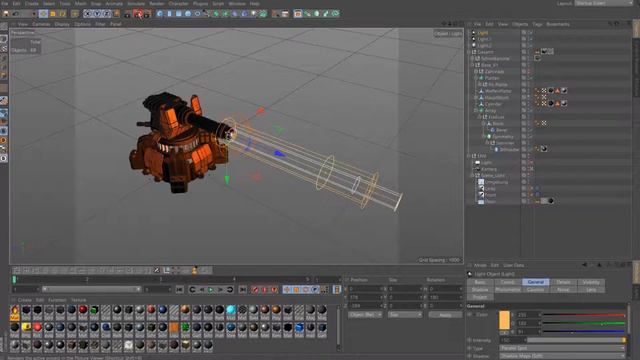640x360 pixels.
Task: Open the Visibility attribute tab
Action: coord(591,282)
